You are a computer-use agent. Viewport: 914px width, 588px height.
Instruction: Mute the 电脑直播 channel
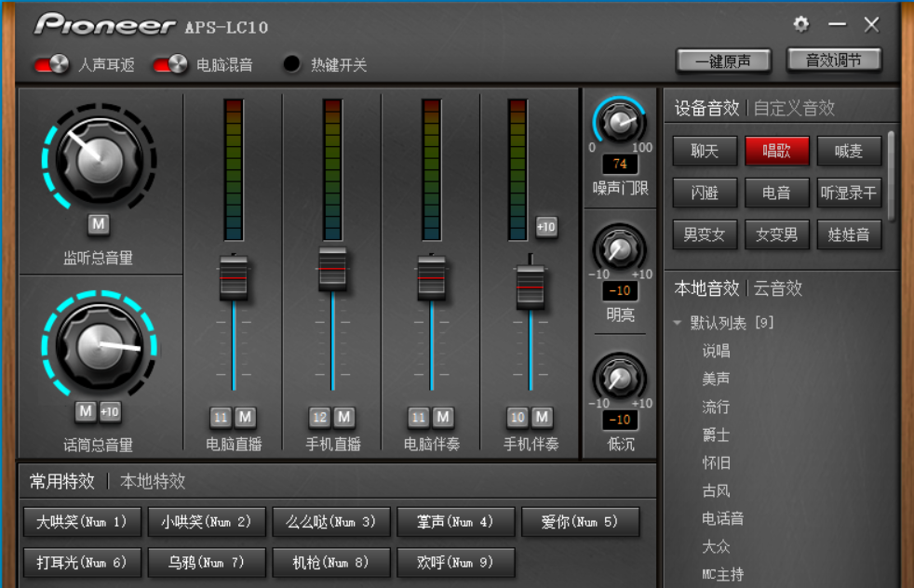point(245,417)
